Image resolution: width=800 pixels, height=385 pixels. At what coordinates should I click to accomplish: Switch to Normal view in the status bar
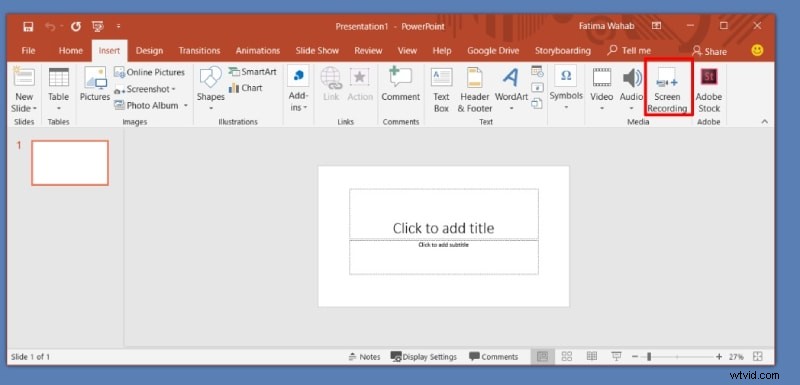pos(542,357)
